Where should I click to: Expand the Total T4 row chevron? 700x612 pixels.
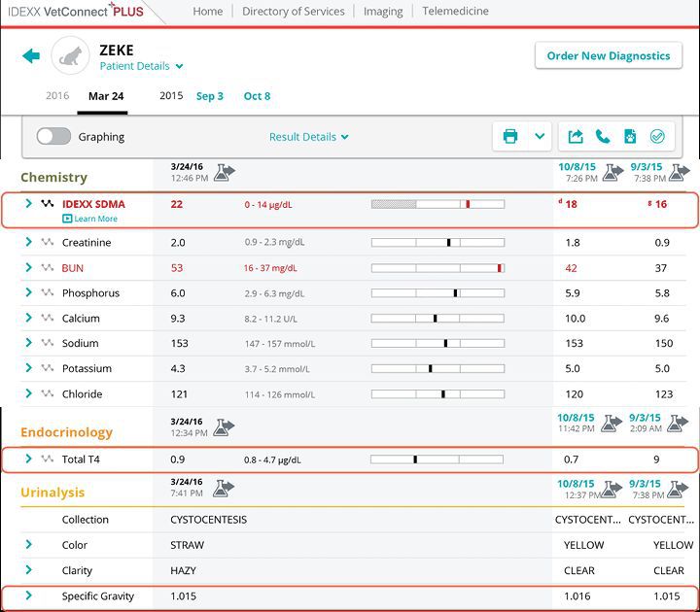[x=29, y=459]
